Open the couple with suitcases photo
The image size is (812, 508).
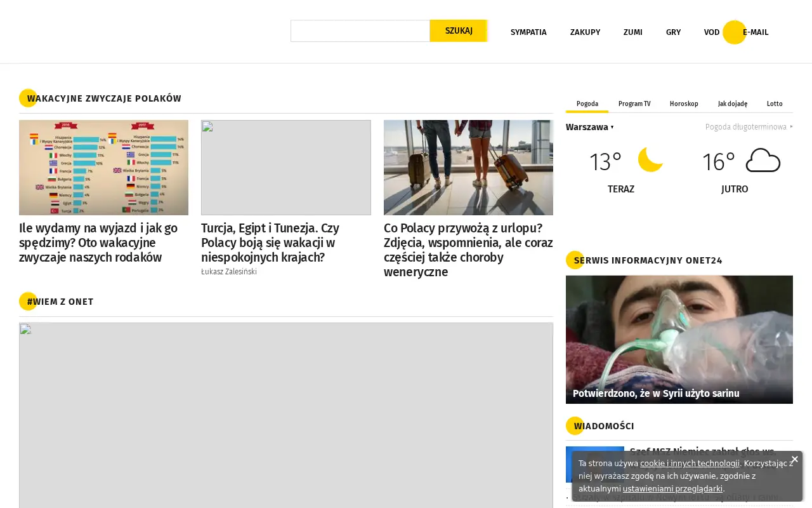pos(468,168)
